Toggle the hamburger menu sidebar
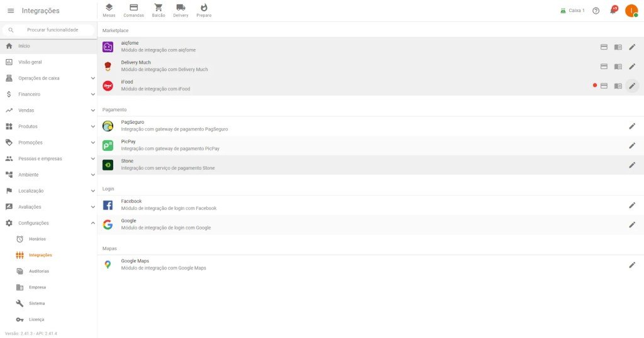644x338 pixels. pyautogui.click(x=11, y=11)
